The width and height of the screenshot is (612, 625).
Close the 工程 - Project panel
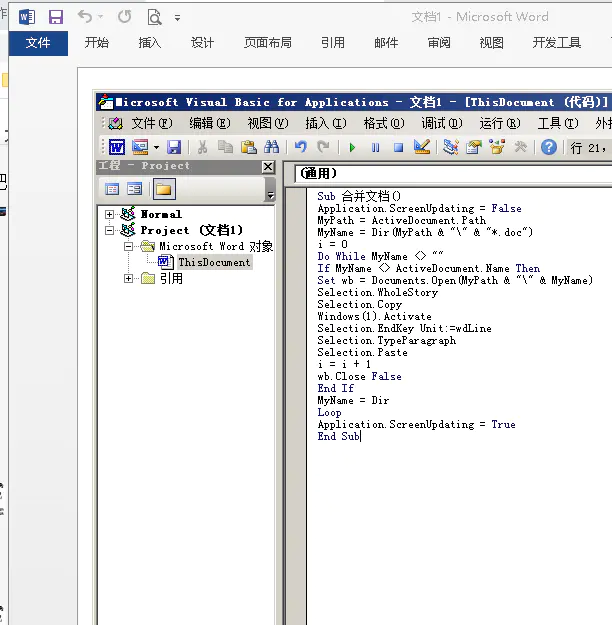[x=268, y=167]
